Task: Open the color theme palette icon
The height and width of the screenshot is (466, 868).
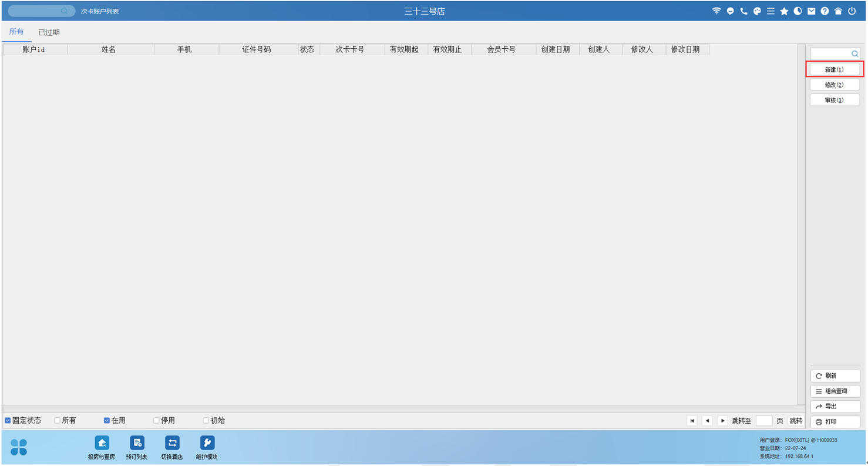Action: point(757,11)
